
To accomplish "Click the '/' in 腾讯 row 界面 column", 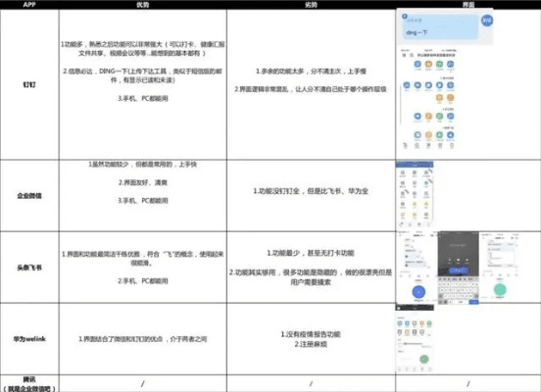I will (468, 383).
